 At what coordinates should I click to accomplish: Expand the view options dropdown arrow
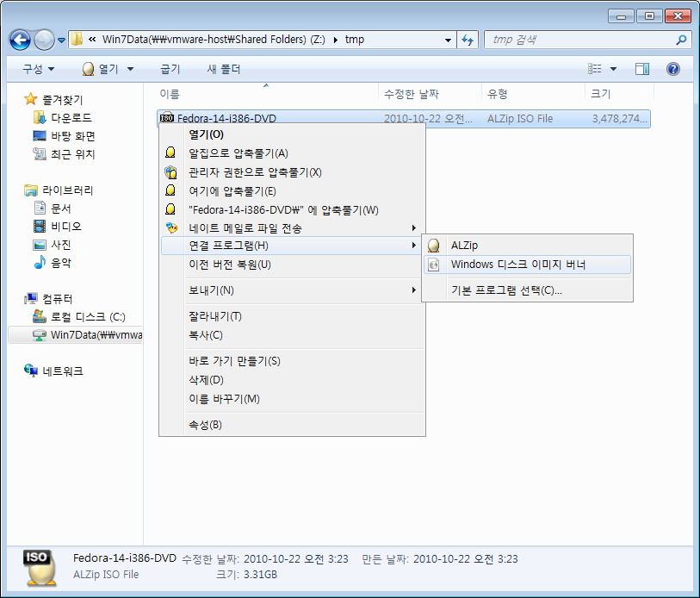(x=613, y=69)
